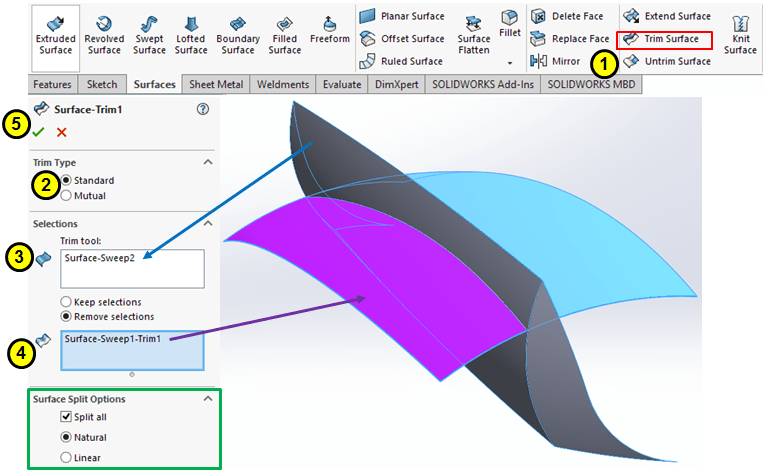Uncheck the Split all checkbox
This screenshot has width=765, height=476.
[x=67, y=416]
